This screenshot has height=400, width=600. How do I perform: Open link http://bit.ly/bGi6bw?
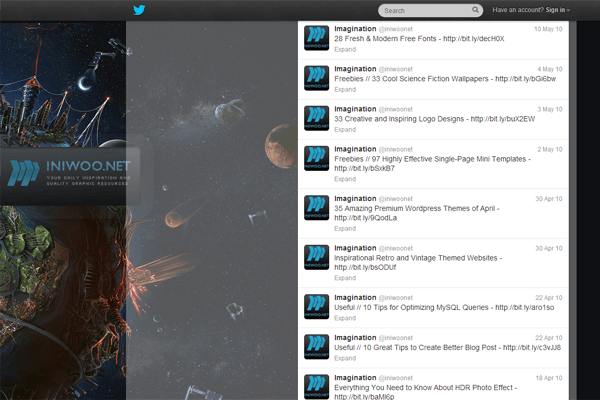pyautogui.click(x=525, y=79)
